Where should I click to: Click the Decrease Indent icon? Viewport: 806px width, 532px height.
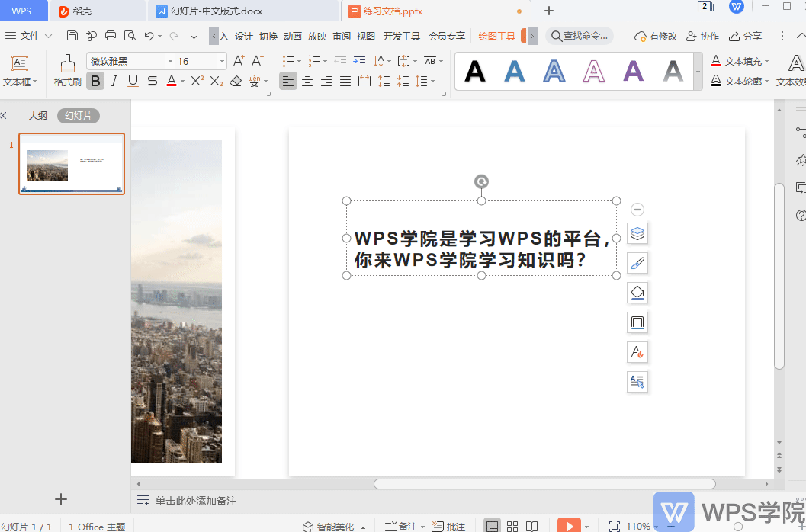point(340,62)
